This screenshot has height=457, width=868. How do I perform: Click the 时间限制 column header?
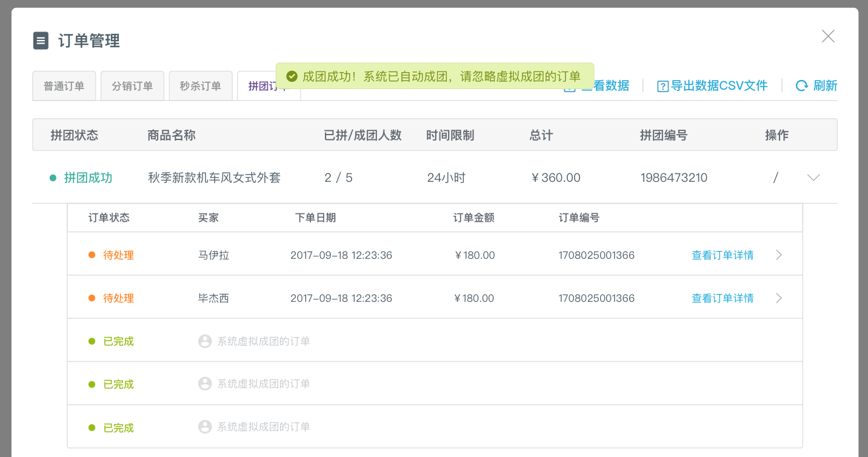point(450,135)
